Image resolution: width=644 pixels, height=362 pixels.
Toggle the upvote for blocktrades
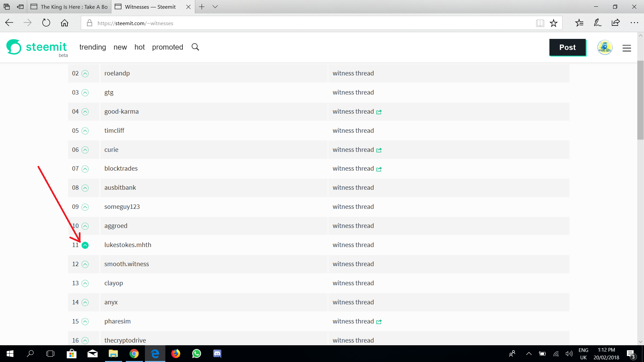(x=85, y=169)
